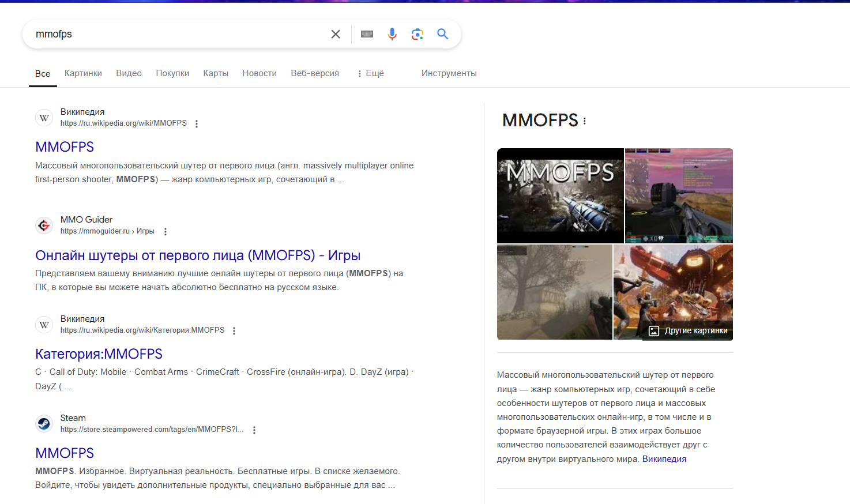Open options menu for MMO Guider result

click(x=166, y=232)
